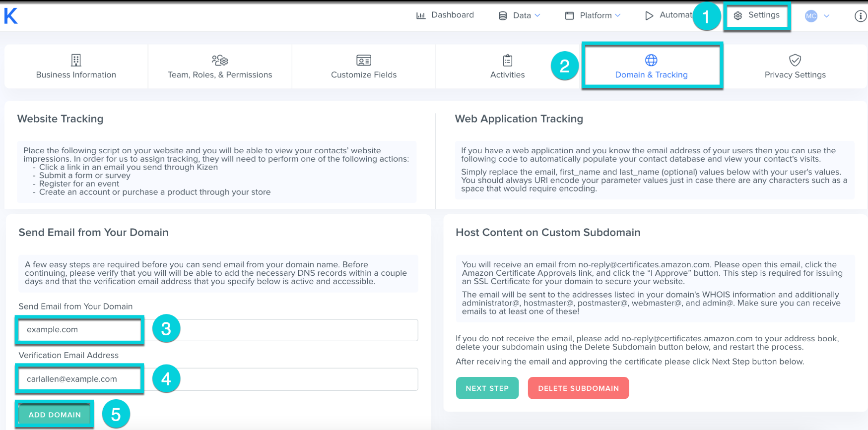The height and width of the screenshot is (430, 868).
Task: Open the Automation menu item
Action: (x=669, y=15)
